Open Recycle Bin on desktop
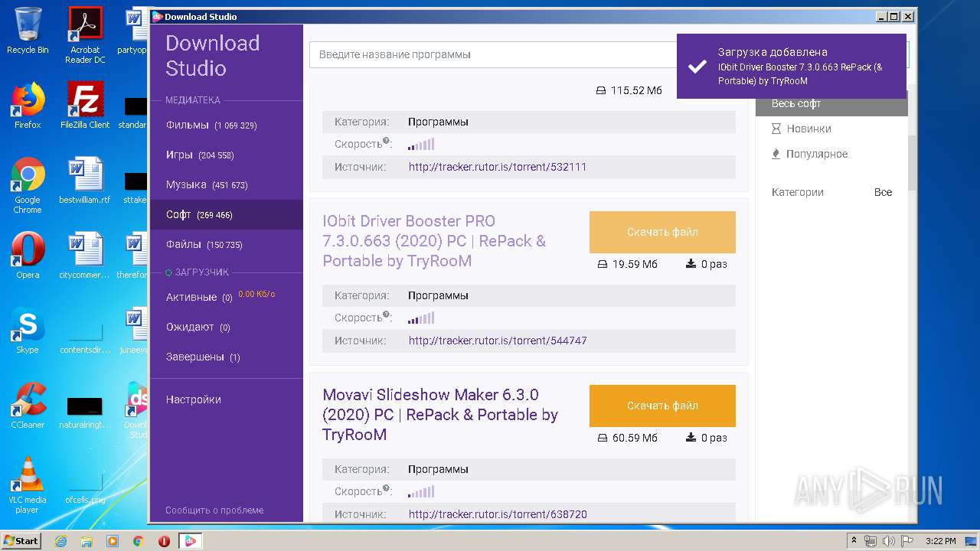The image size is (980, 551). coord(28,31)
